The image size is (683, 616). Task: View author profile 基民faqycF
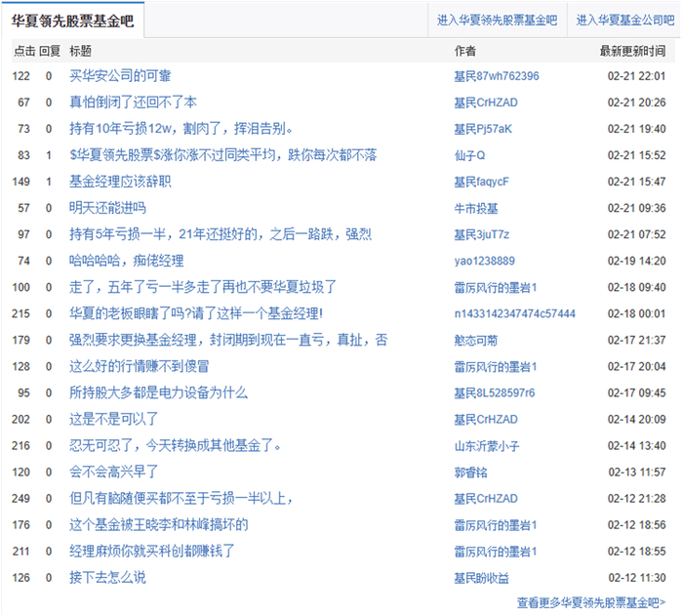[481, 182]
